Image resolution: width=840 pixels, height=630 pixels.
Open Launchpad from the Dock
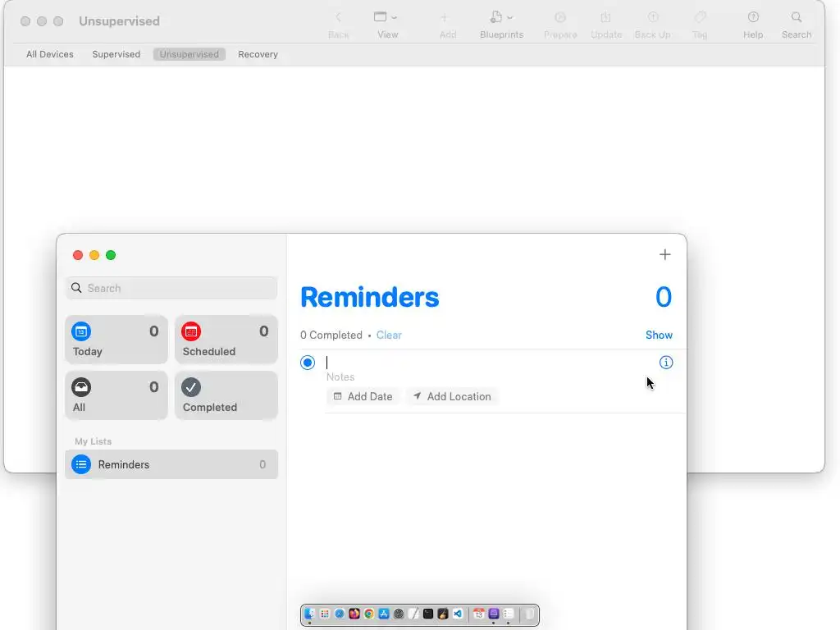point(325,614)
